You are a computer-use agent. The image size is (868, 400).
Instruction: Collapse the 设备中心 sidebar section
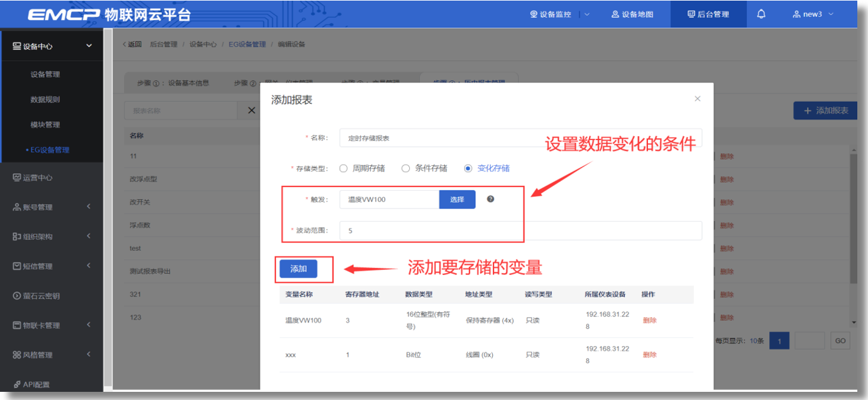click(x=52, y=46)
